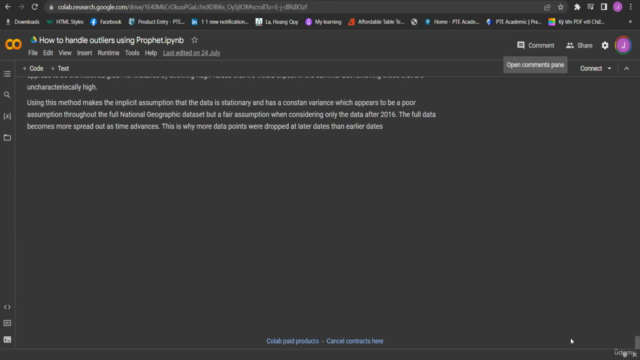The image size is (640, 360).
Task: Expand the Connect options dropdown arrow
Action: click(x=609, y=69)
